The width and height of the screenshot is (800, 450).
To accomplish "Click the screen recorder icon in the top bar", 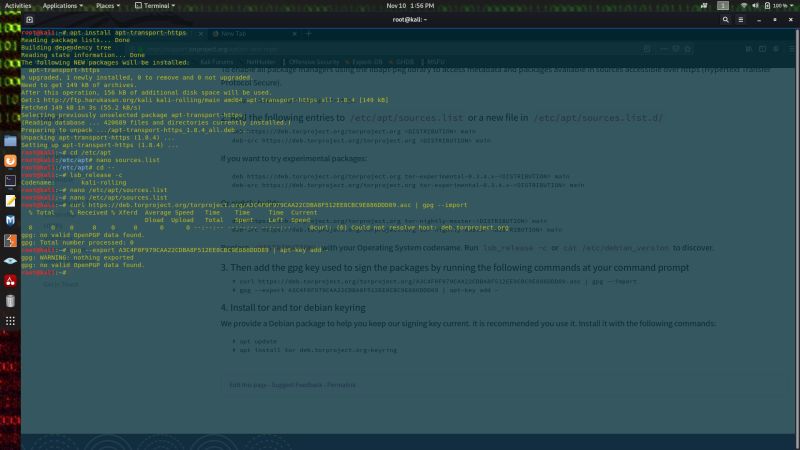I will tap(704, 6).
